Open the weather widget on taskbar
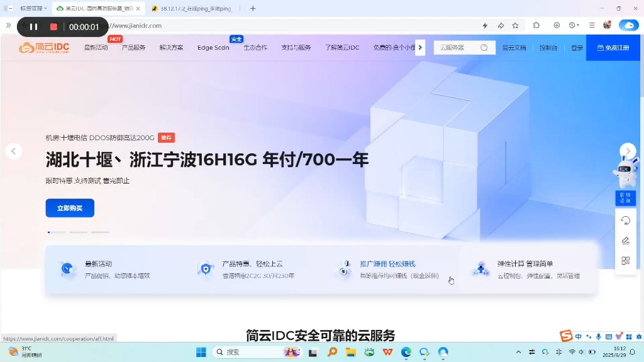Viewport: 644px width, 362px height. 25,352
